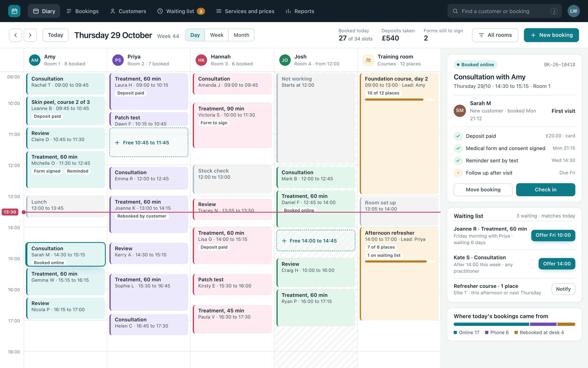
Task: Notify Ellie T about Refresher course
Action: tap(563, 289)
